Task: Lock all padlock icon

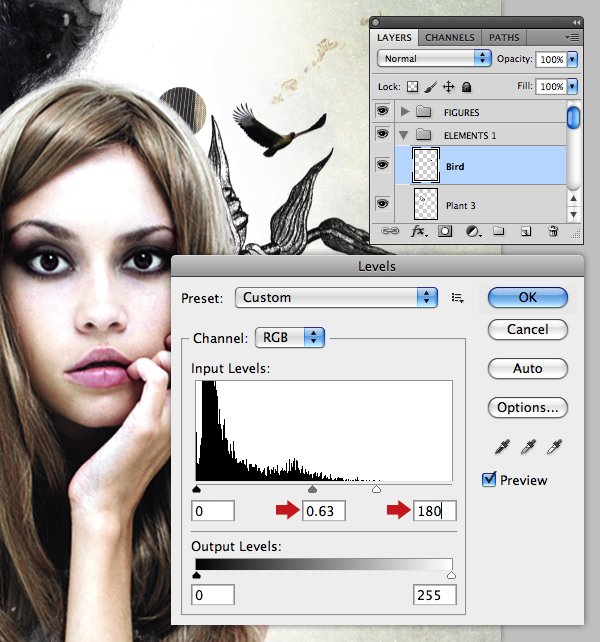Action: (x=466, y=87)
